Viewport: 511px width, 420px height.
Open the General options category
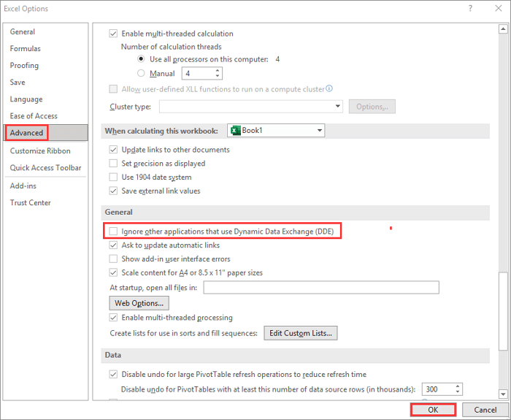coord(22,31)
